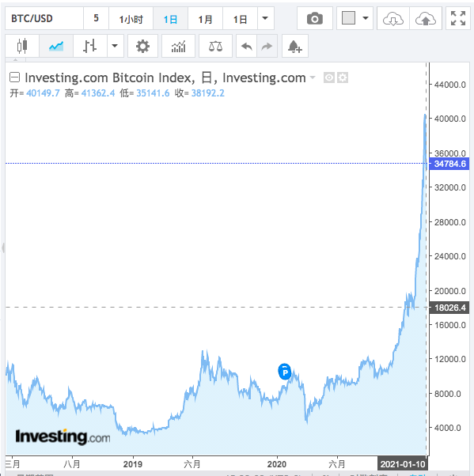Open the interval dropdown arrow
Image resolution: width=474 pixels, height=476 pixels.
point(265,18)
